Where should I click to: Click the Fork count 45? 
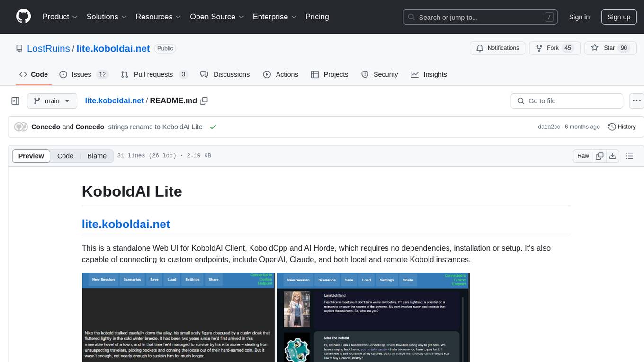(568, 48)
